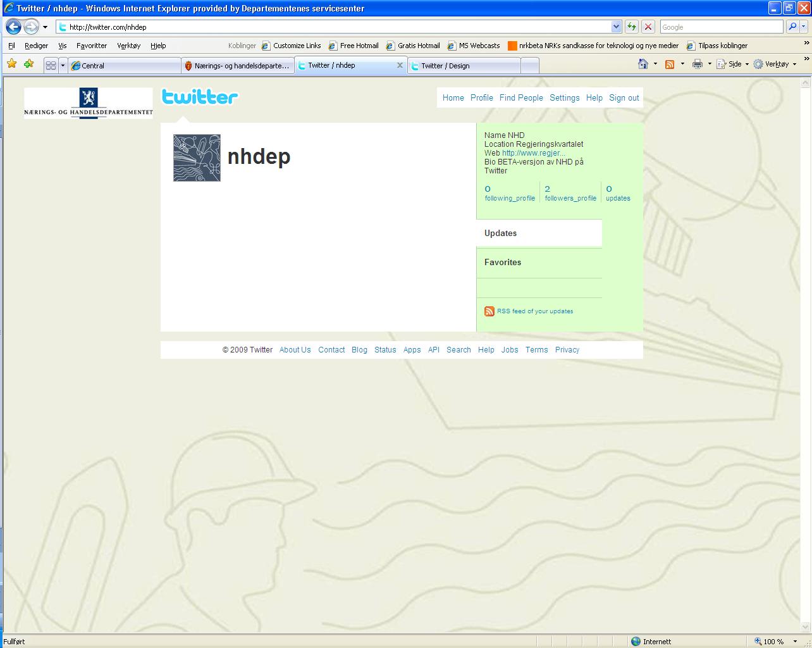Open the Fil menu

11,46
